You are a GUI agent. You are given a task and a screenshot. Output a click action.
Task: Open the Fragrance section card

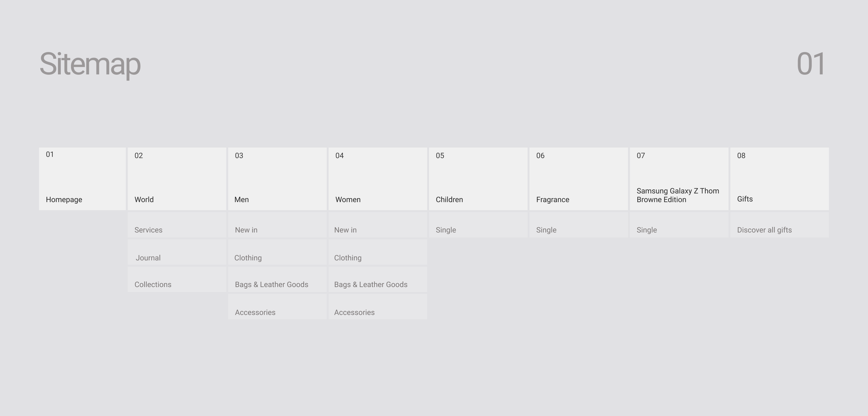point(578,179)
